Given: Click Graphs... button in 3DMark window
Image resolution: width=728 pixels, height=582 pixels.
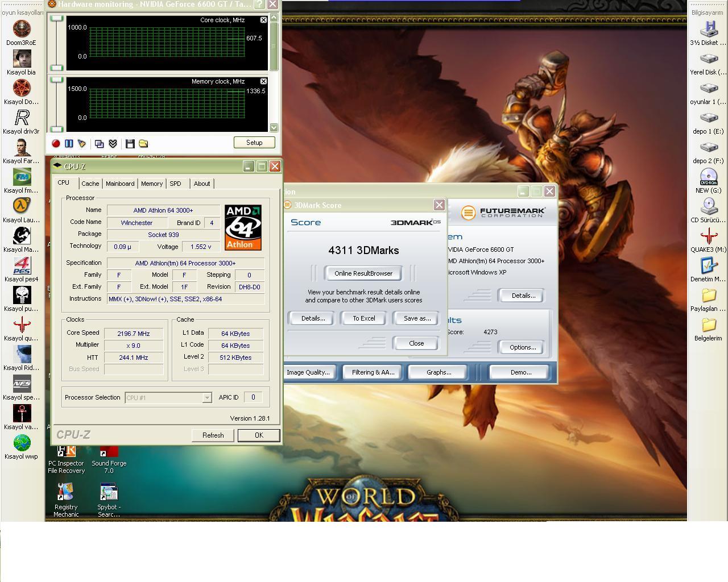Looking at the screenshot, I should [439, 372].
